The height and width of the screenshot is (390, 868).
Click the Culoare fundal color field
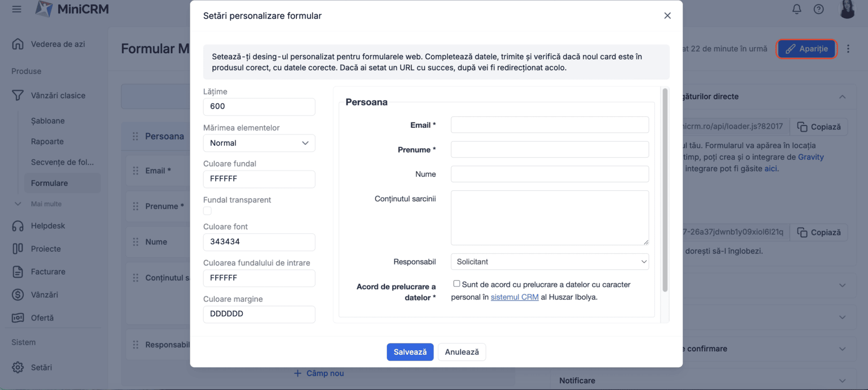[259, 179]
